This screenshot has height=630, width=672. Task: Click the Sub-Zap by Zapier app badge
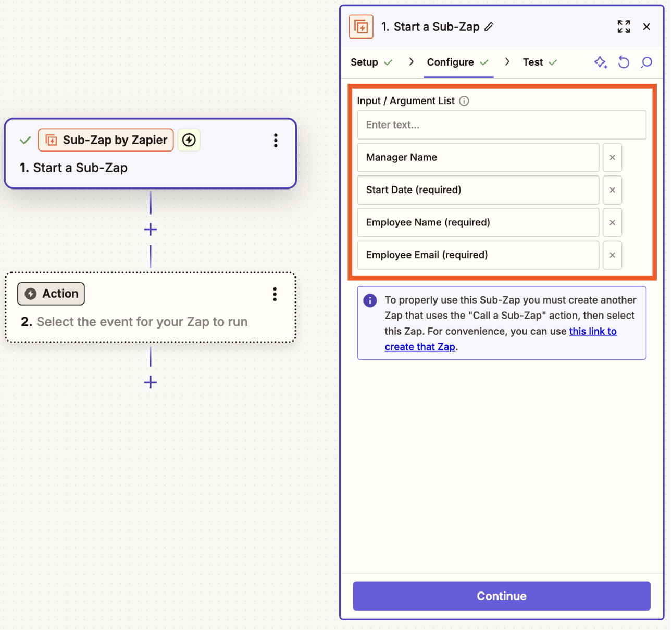coord(106,140)
